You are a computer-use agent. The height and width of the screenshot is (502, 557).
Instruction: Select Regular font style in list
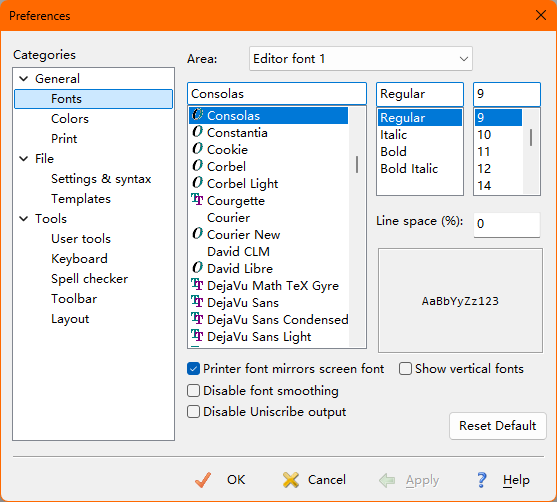[x=420, y=118]
